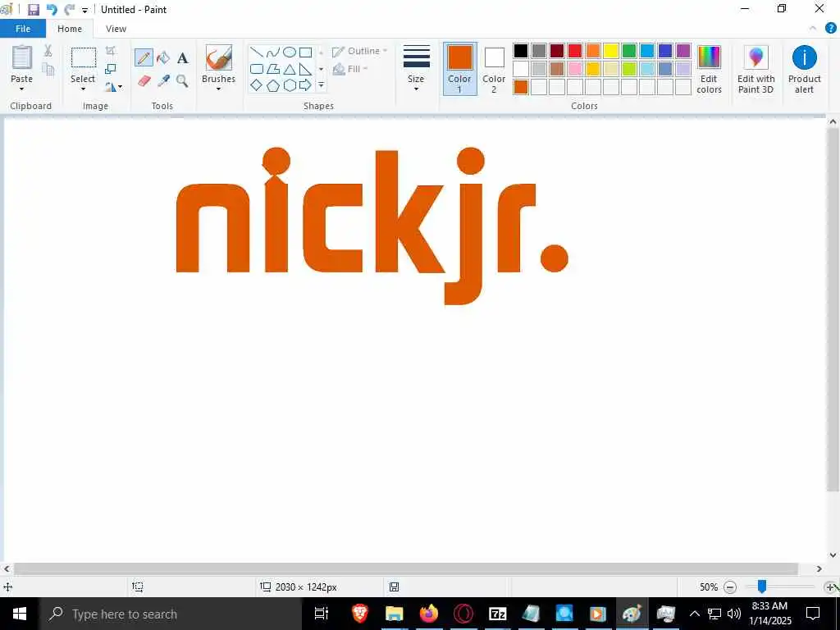Open the Rotate or flip dropdown
Viewport: 840px width, 630px height.
pos(113,87)
